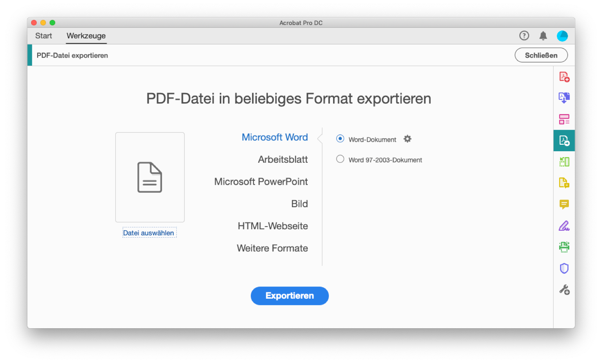Select the pink Edit PDF tool icon
The width and height of the screenshot is (600, 364).
pos(564,119)
